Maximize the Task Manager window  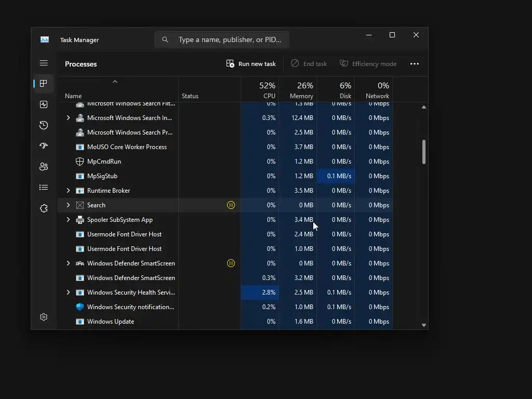392,35
